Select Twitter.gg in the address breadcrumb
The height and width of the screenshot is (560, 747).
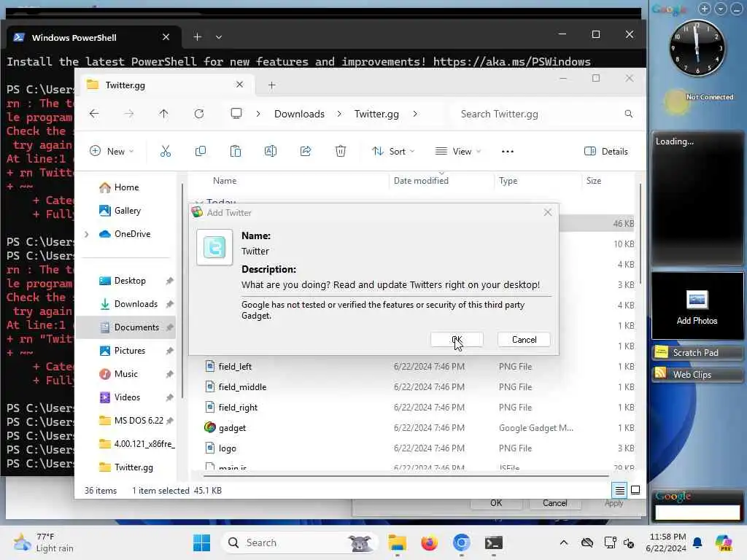click(376, 114)
